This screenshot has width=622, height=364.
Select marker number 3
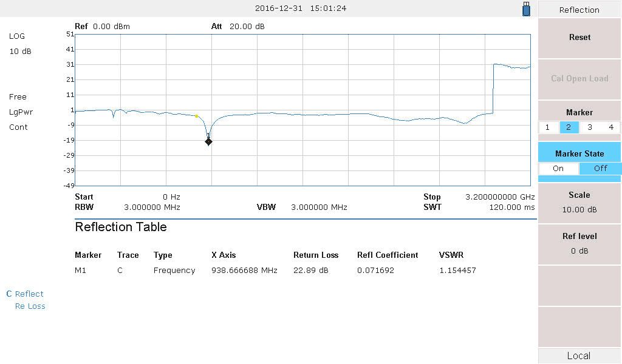click(x=590, y=127)
